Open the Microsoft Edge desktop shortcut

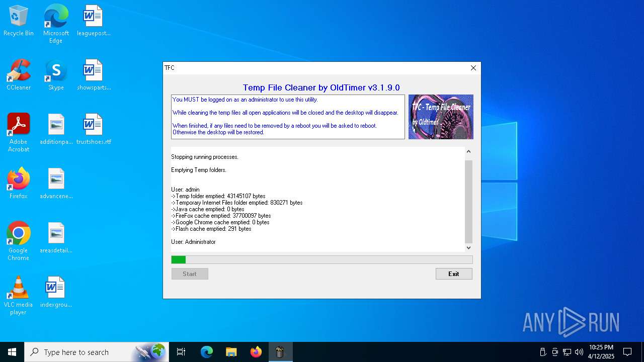click(56, 24)
